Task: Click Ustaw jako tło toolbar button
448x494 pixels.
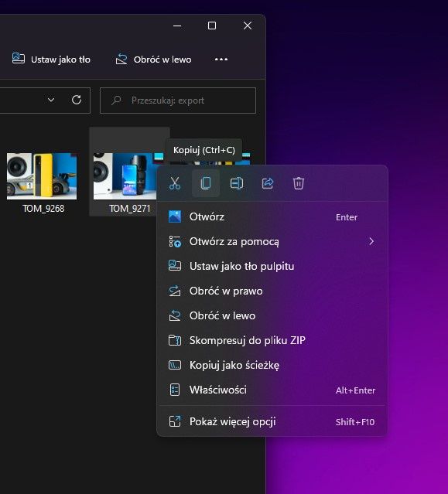Action: tap(51, 60)
